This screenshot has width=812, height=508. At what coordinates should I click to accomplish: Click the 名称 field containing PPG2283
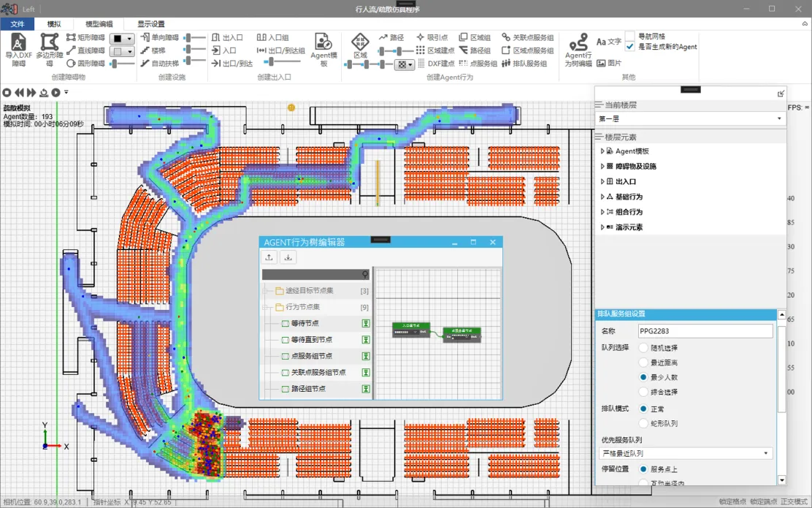705,331
